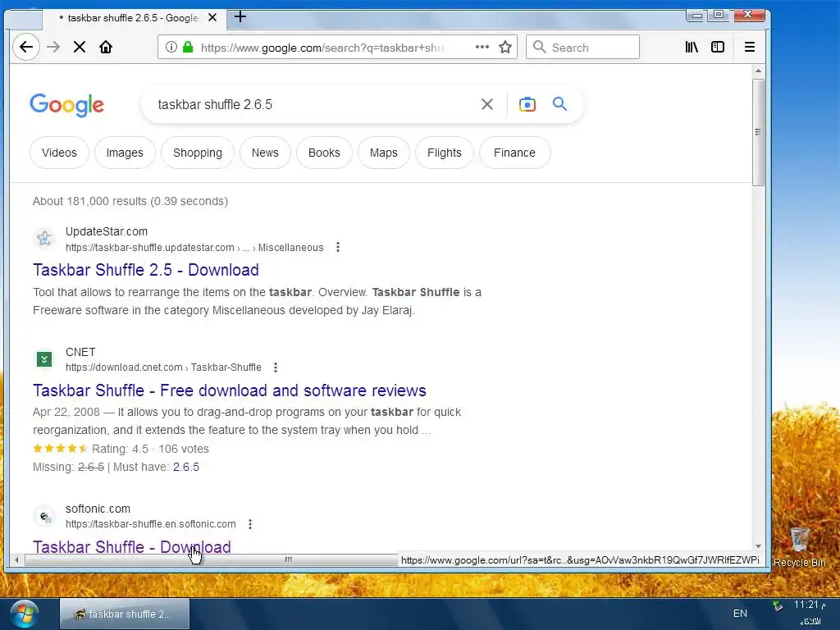Click the EN language indicator
840x630 pixels.
(x=740, y=614)
